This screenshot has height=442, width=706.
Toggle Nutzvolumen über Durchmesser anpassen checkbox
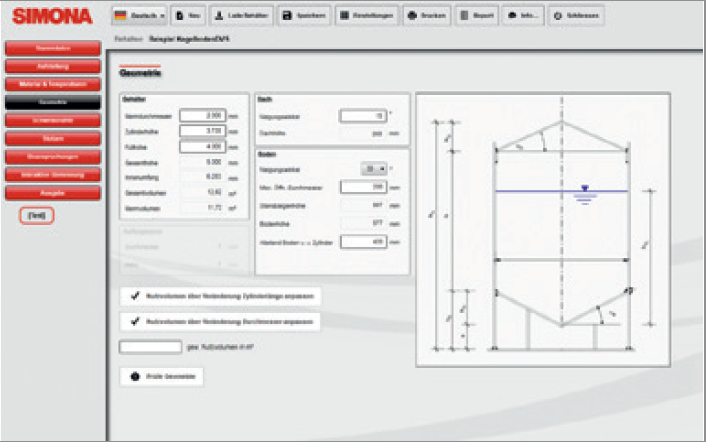coord(135,321)
